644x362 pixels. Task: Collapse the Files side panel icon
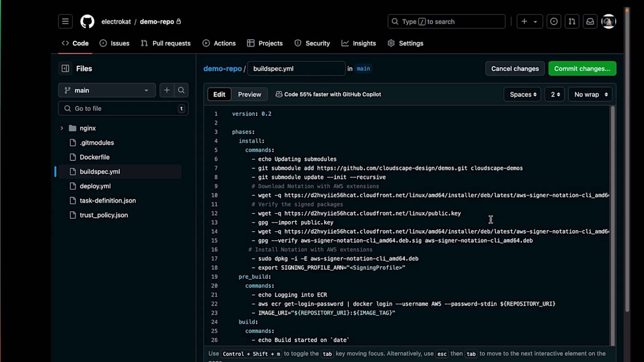point(65,69)
